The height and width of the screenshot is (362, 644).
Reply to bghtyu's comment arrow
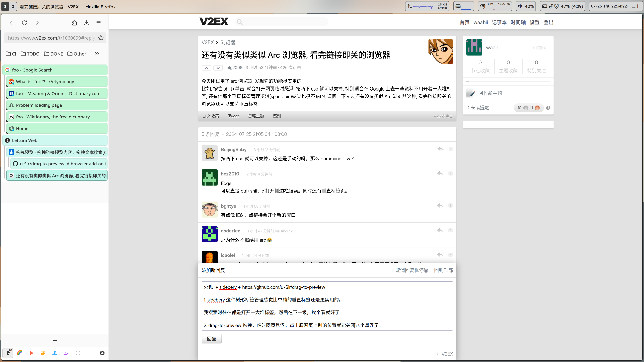440,206
